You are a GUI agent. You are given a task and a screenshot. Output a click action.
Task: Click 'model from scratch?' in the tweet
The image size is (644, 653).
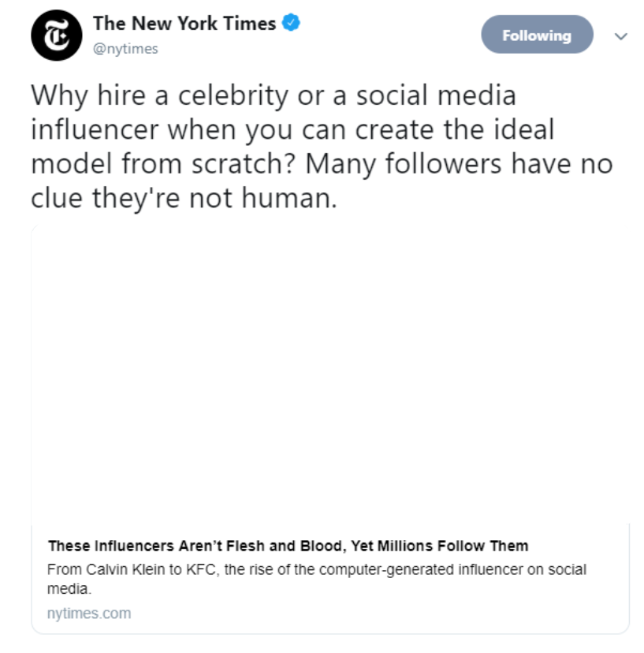pyautogui.click(x=163, y=163)
